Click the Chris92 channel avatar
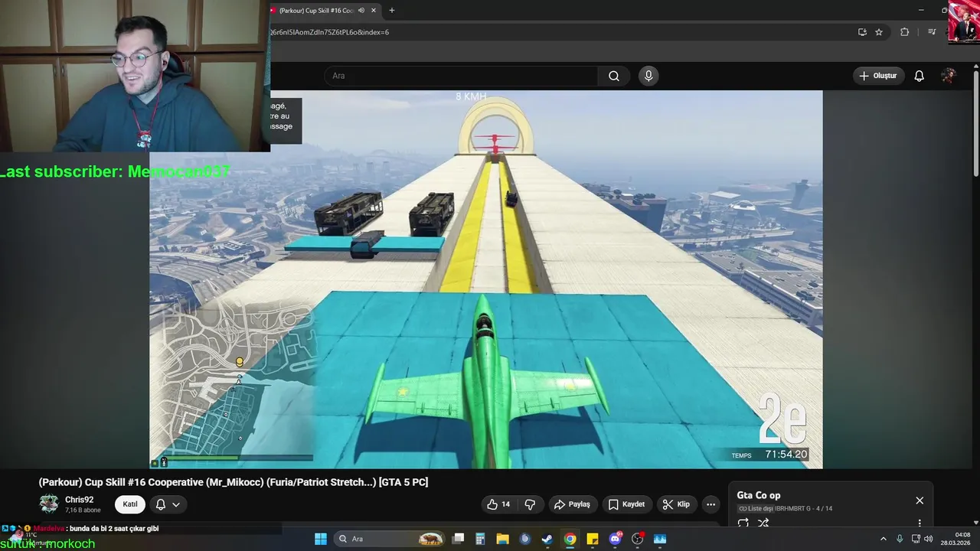This screenshot has height=551, width=980. [x=49, y=504]
